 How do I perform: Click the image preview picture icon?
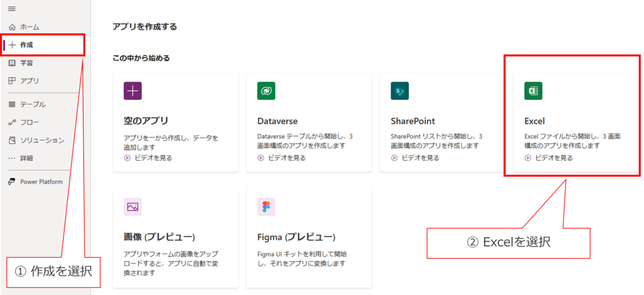[133, 206]
